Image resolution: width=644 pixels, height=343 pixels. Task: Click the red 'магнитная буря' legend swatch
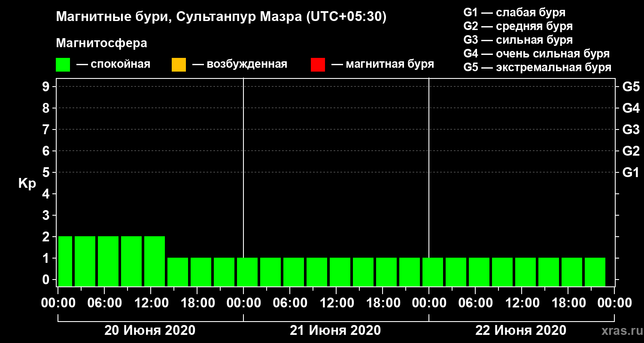click(318, 65)
